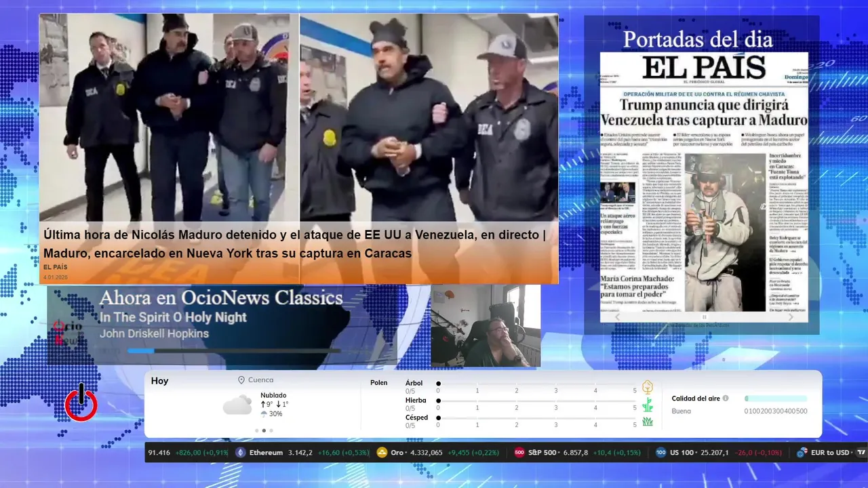Click the song progress bar
This screenshot has height=488, width=868.
pyautogui.click(x=234, y=350)
